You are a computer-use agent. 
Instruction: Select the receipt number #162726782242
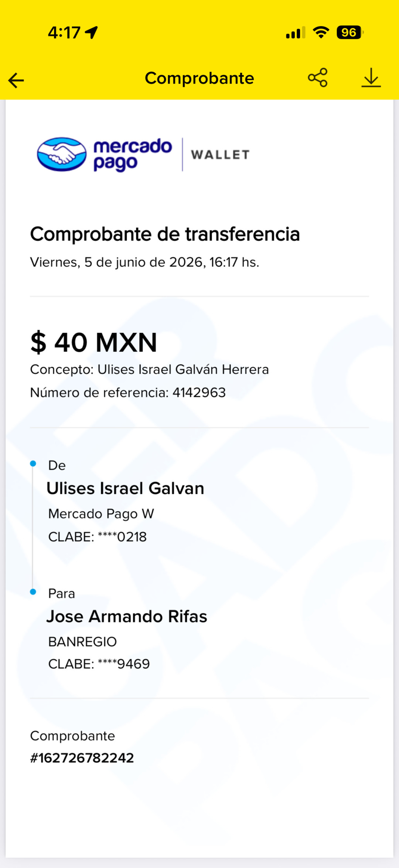click(x=82, y=758)
